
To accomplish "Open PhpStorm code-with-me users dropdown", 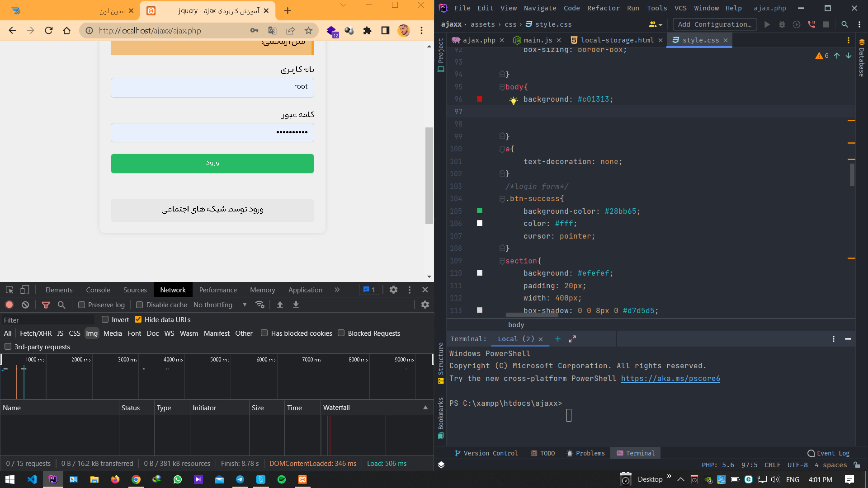I will pos(656,24).
